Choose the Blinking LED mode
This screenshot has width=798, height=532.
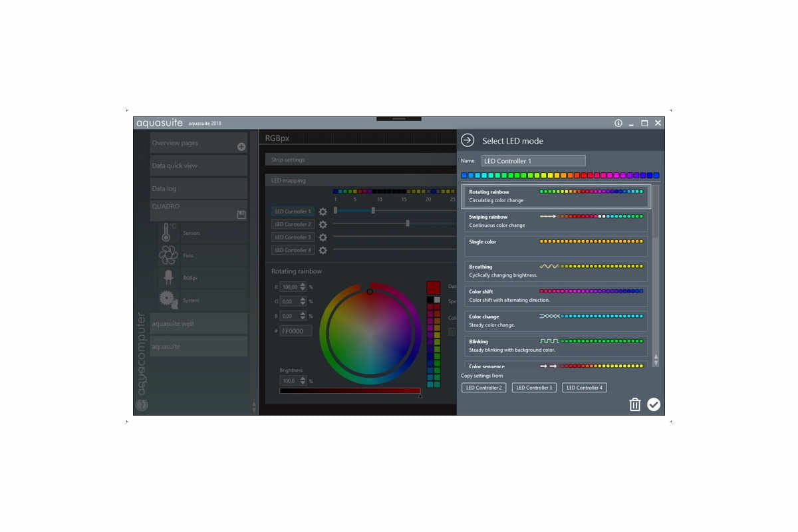pyautogui.click(x=555, y=346)
